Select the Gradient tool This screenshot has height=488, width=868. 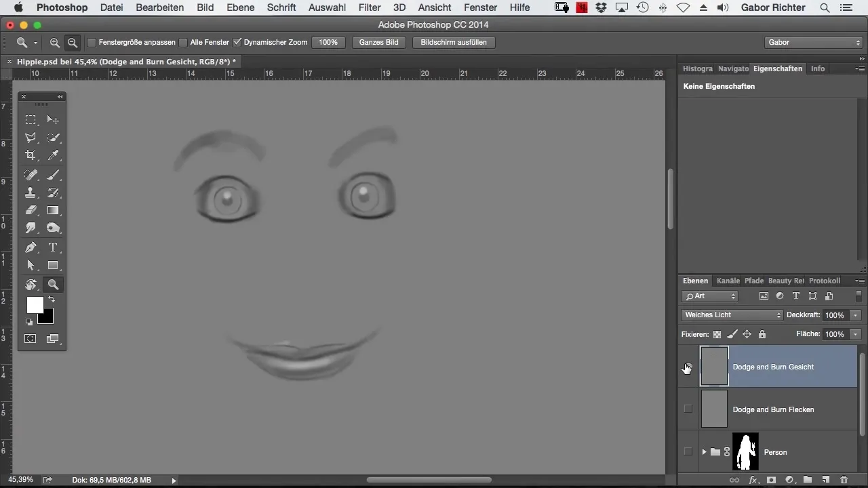coord(53,210)
